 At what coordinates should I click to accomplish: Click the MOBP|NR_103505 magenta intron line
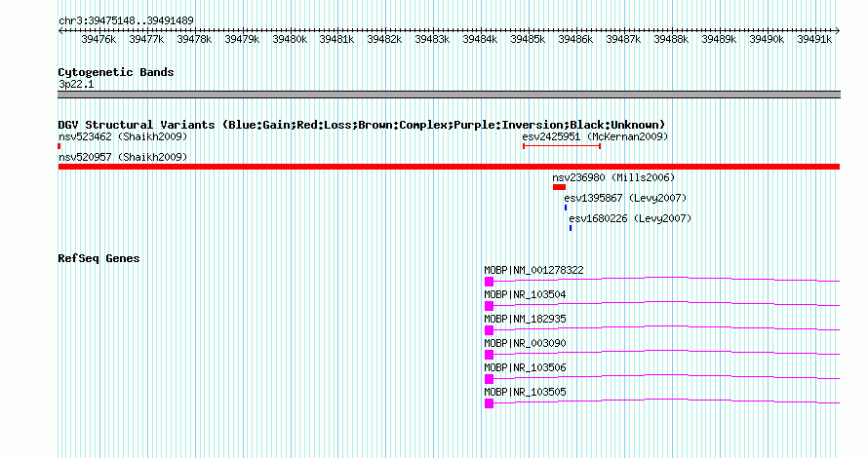click(x=666, y=401)
